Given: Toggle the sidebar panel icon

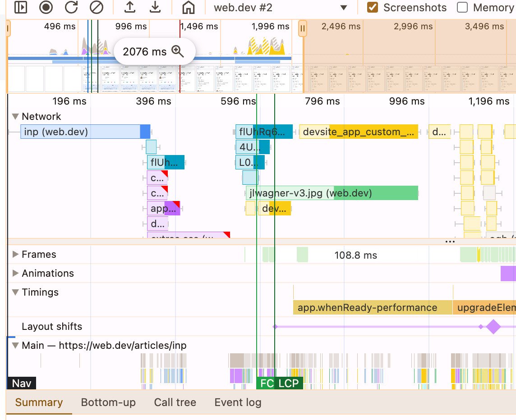Looking at the screenshot, I should pos(20,7).
